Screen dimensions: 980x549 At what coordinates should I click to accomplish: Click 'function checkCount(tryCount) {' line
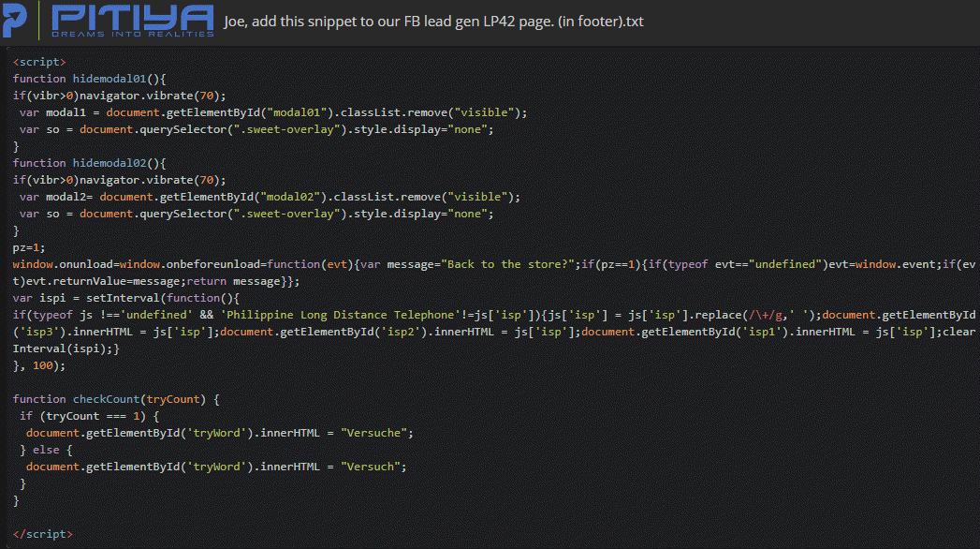(116, 399)
